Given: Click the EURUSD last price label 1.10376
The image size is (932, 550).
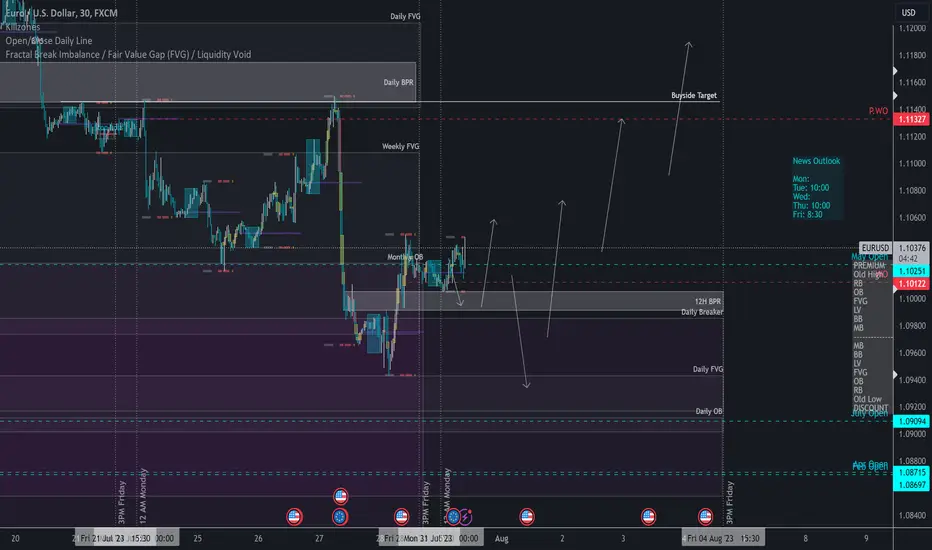Looking at the screenshot, I should (912, 247).
